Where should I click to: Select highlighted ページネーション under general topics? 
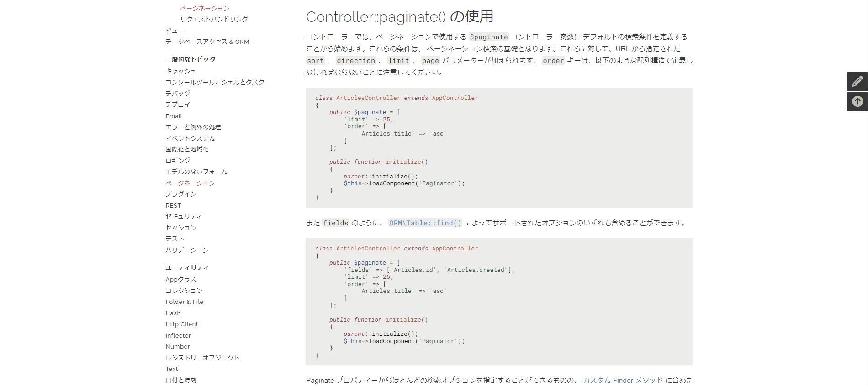click(190, 183)
